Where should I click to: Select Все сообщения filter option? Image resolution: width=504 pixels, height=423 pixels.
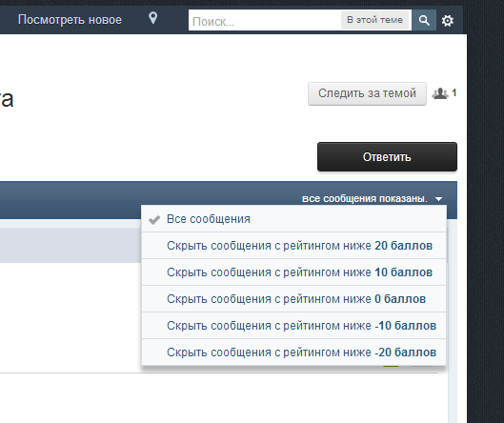tap(293, 219)
